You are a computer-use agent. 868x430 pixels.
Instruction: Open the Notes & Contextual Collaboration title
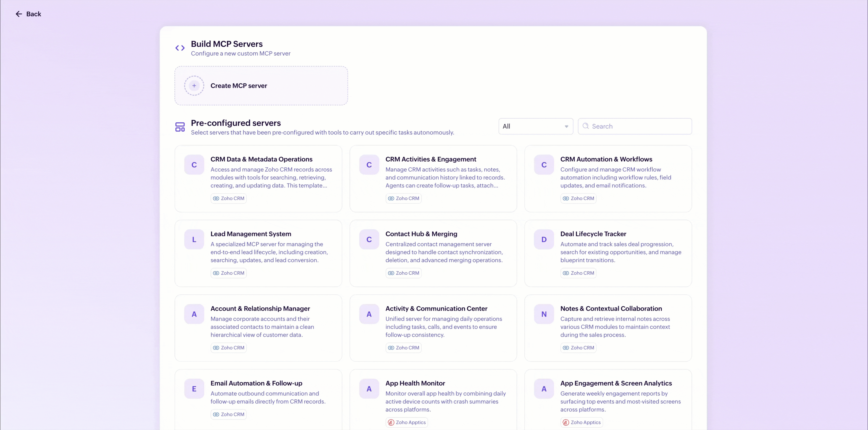pyautogui.click(x=611, y=309)
